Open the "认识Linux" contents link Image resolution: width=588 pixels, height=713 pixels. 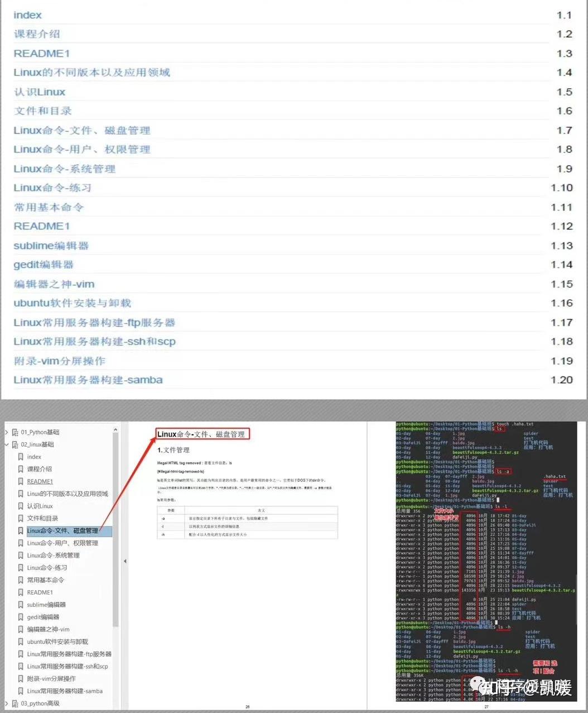tap(39, 92)
